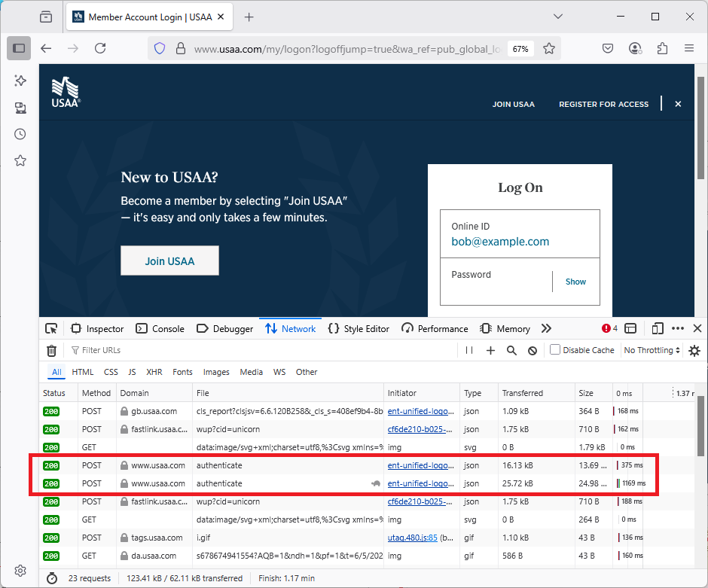708x588 pixels.
Task: Go back one page
Action: (46, 48)
